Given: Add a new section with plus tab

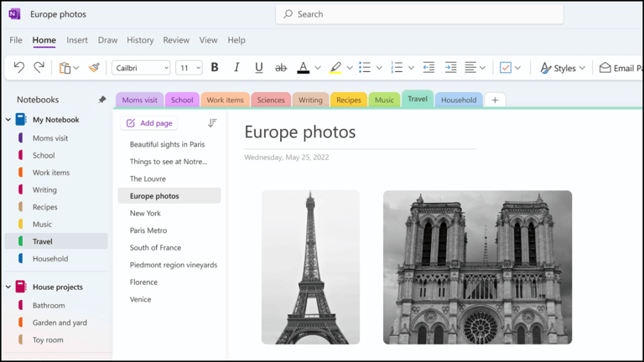Looking at the screenshot, I should (495, 101).
